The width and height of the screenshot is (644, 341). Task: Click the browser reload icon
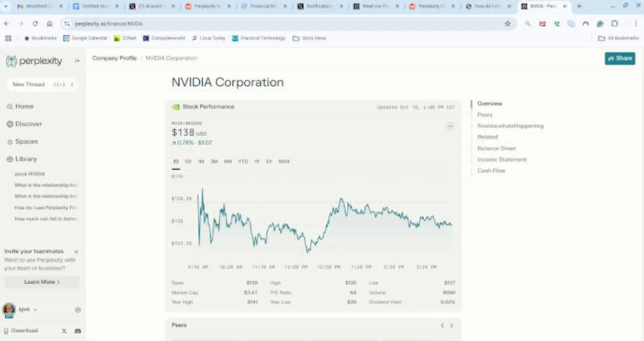coord(35,23)
